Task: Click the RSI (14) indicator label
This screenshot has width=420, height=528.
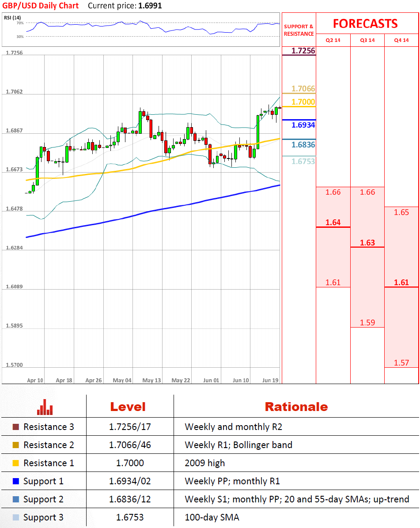Action: (12, 18)
